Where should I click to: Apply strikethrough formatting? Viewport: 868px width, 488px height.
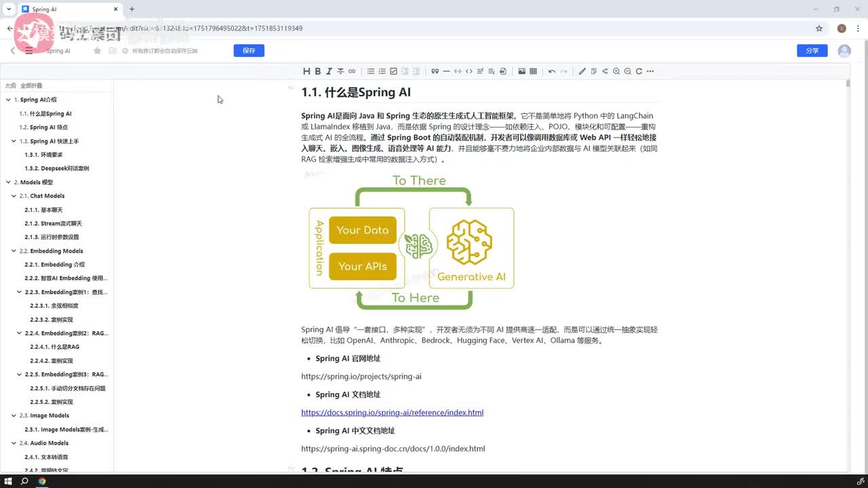[x=340, y=71]
